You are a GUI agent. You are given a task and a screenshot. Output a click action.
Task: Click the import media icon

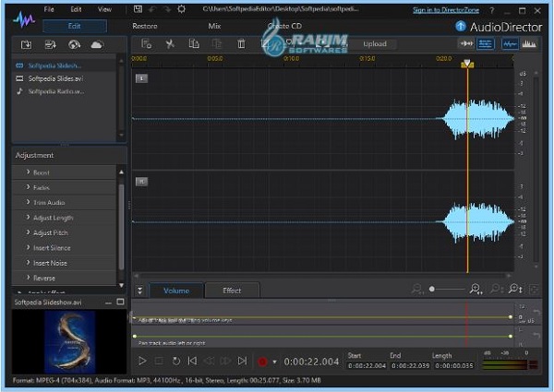point(27,44)
